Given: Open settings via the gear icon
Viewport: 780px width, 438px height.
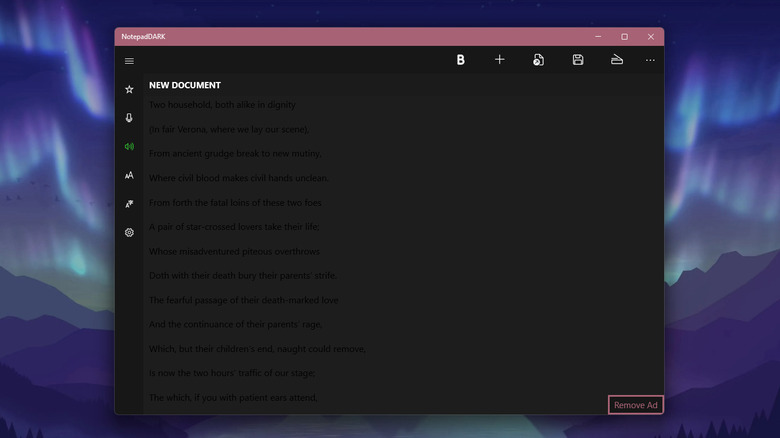Looking at the screenshot, I should [129, 232].
